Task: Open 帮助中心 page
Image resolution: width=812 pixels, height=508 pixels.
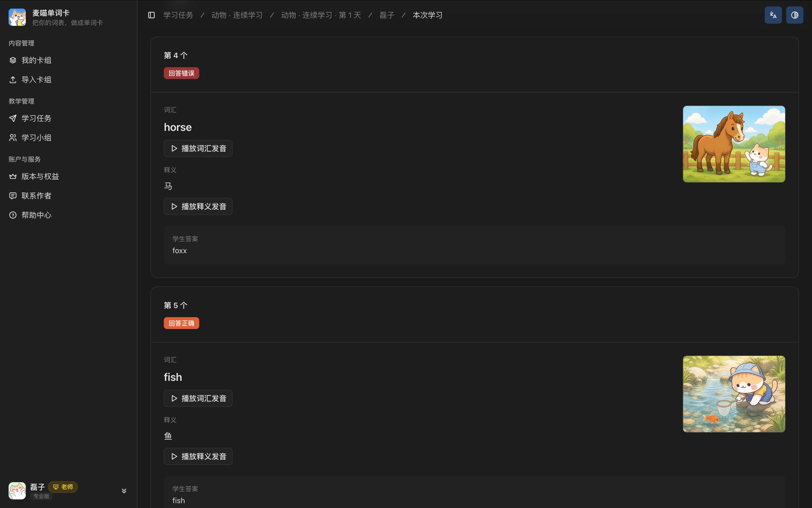Action: pos(68,215)
